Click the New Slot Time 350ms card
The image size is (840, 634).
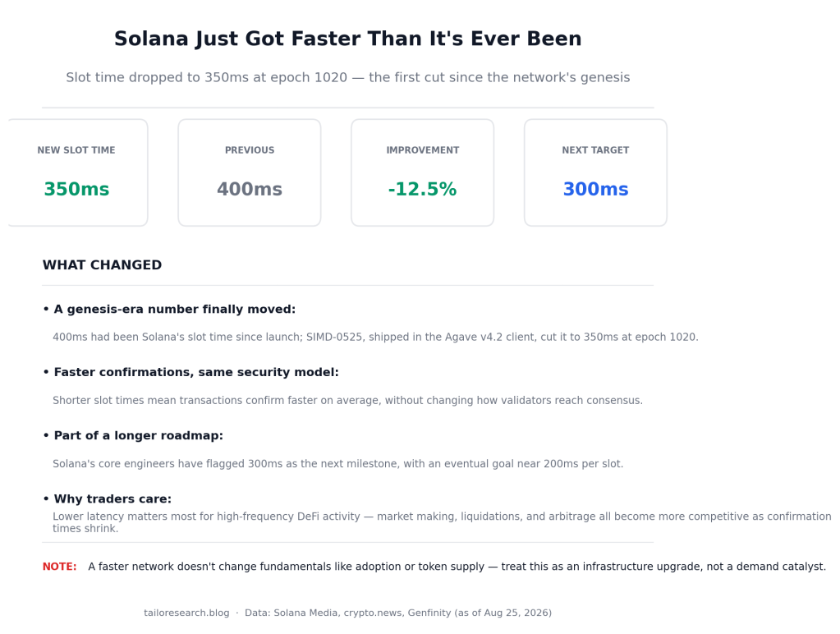[x=76, y=172]
